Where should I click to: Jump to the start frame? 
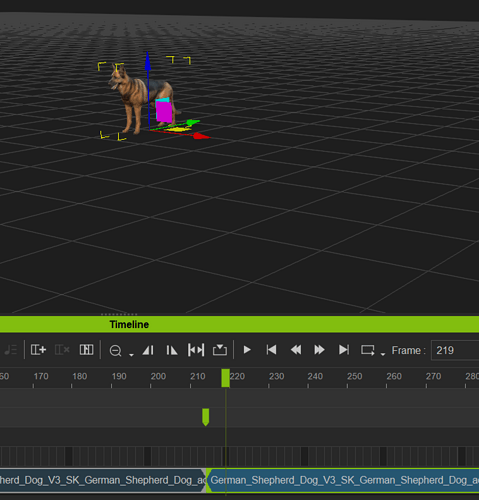(271, 350)
